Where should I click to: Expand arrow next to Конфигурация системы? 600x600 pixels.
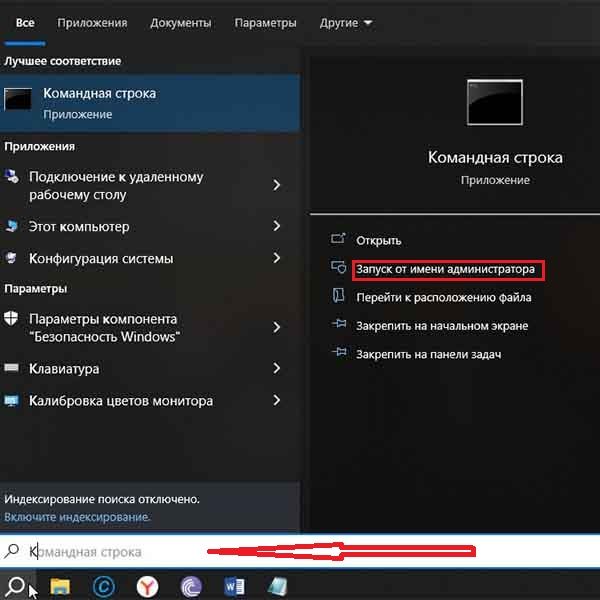276,258
